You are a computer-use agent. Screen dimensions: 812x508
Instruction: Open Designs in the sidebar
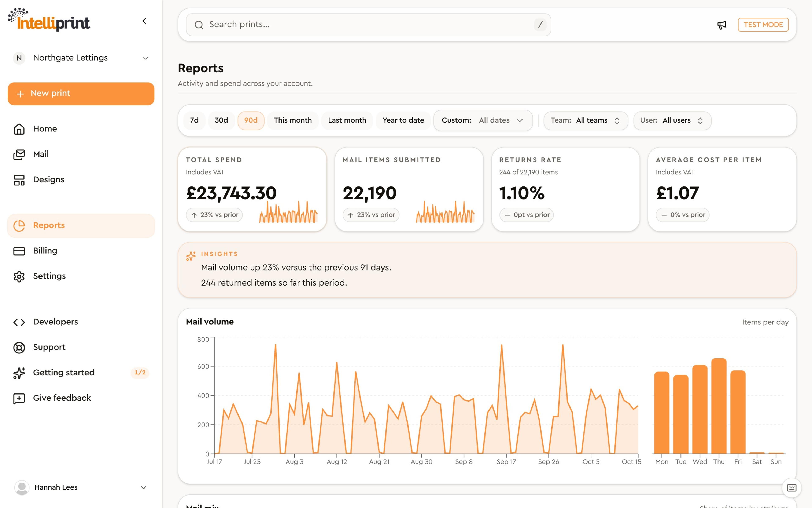tap(81, 180)
